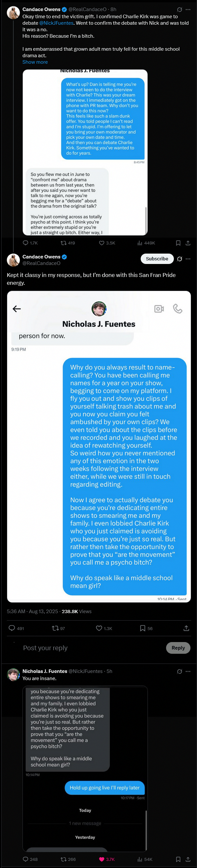Open more options on the main post
The height and width of the screenshot is (868, 197).
coord(188,259)
